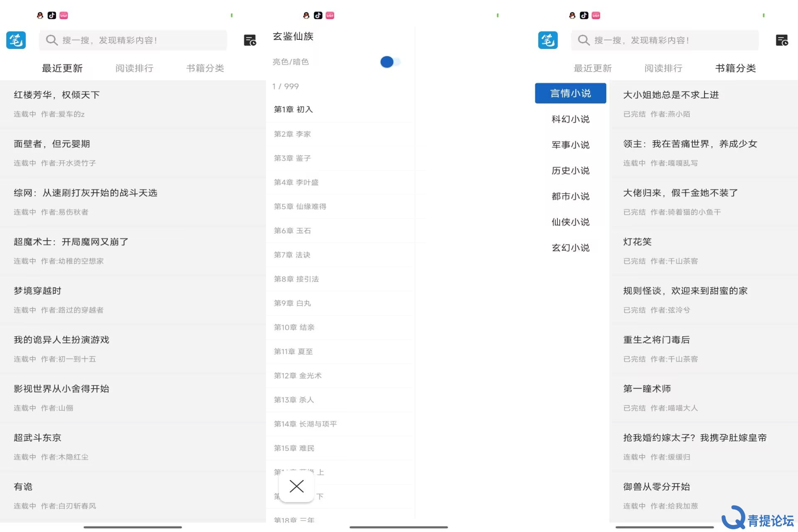Select the 科幻小说 category
The image size is (798, 532).
[570, 119]
